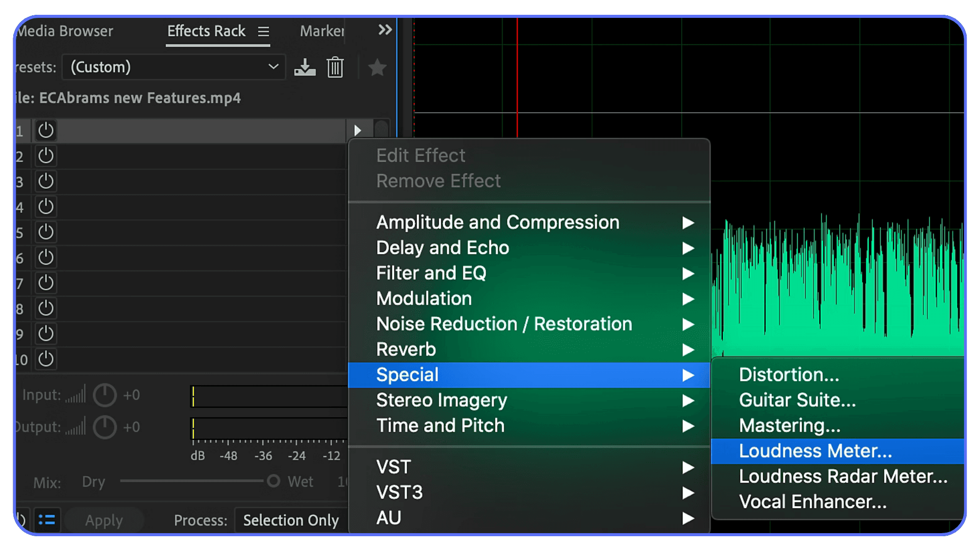Open the Presets (Custom) dropdown
Screen dimensions: 980x551
[173, 67]
